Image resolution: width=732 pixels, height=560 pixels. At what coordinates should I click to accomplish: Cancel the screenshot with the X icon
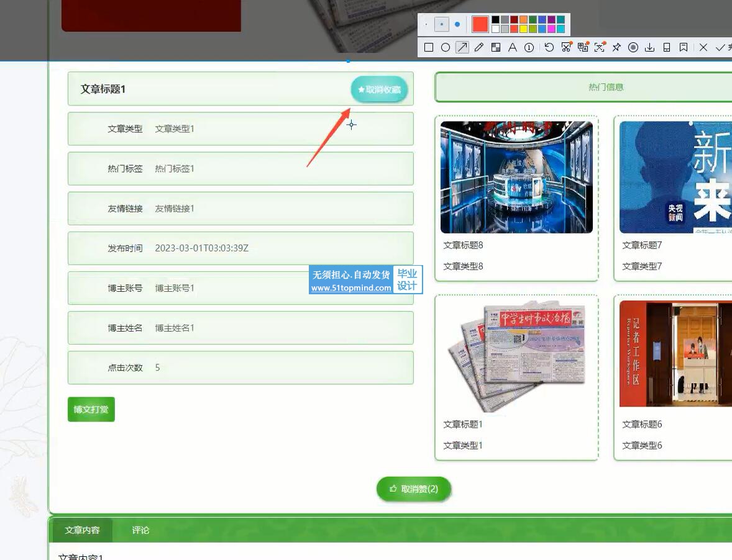click(703, 48)
